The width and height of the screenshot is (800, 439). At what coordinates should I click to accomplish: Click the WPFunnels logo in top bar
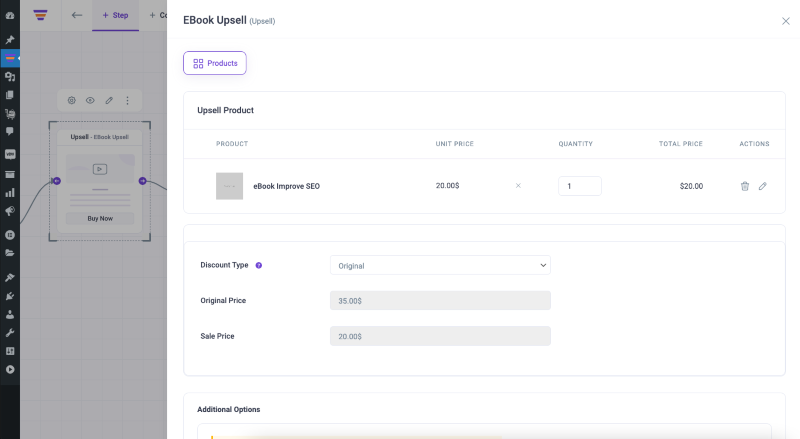click(x=40, y=15)
